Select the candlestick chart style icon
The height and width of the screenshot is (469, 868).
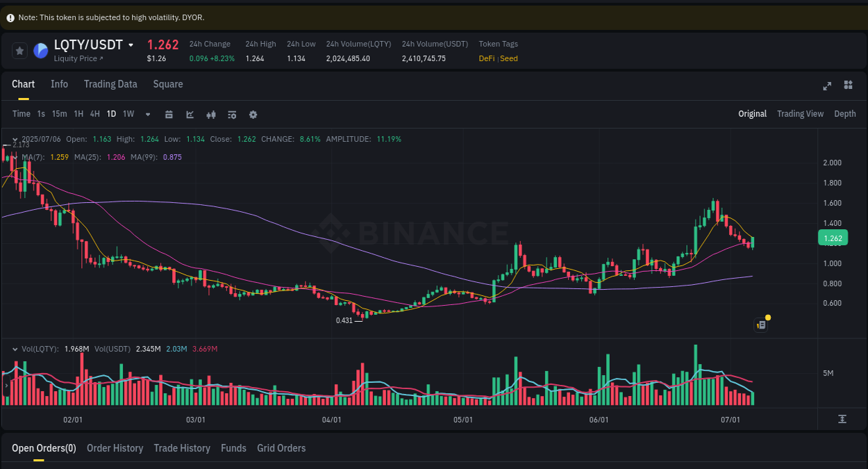pyautogui.click(x=211, y=114)
